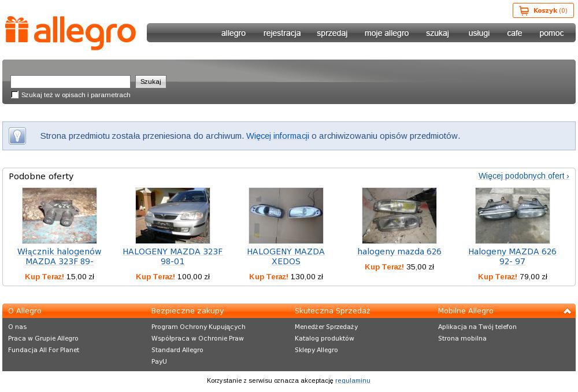Screen dimensions: 578x392
Task: Open HALOGENY MAZDA 323F 98-01 offer link
Action: click(x=172, y=256)
